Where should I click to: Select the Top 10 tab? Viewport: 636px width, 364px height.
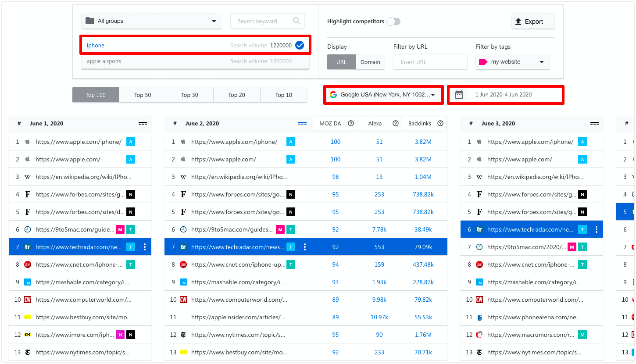(x=283, y=95)
